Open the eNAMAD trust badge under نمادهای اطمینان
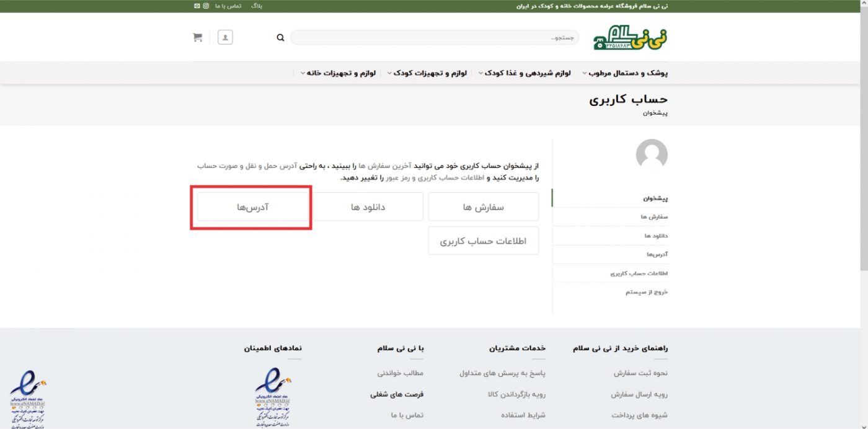This screenshot has width=868, height=429. [x=273, y=397]
